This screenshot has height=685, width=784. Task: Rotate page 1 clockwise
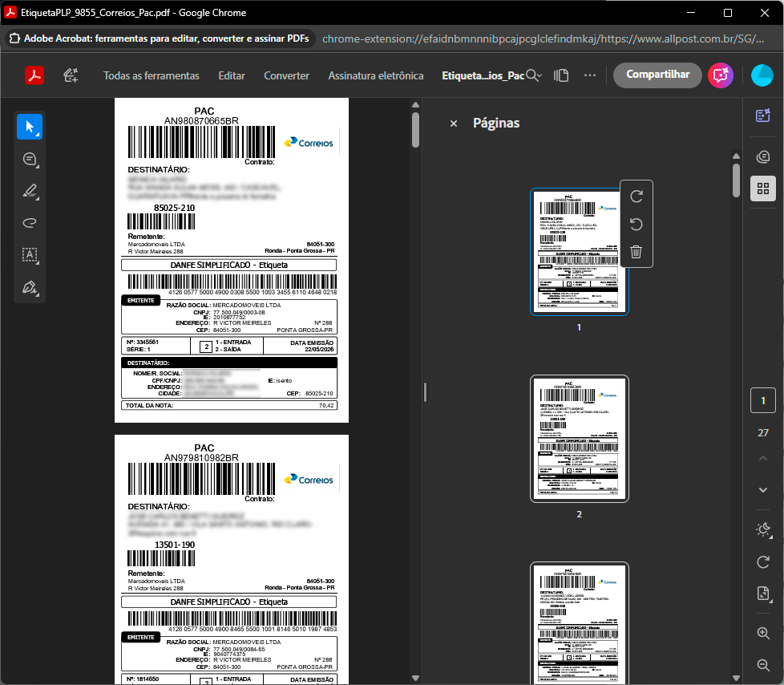click(x=636, y=197)
